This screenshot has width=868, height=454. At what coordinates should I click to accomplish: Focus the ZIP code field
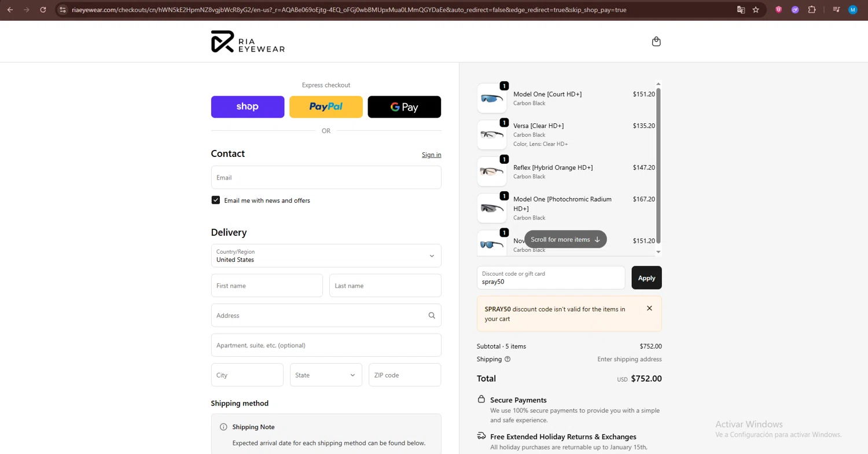(x=405, y=375)
